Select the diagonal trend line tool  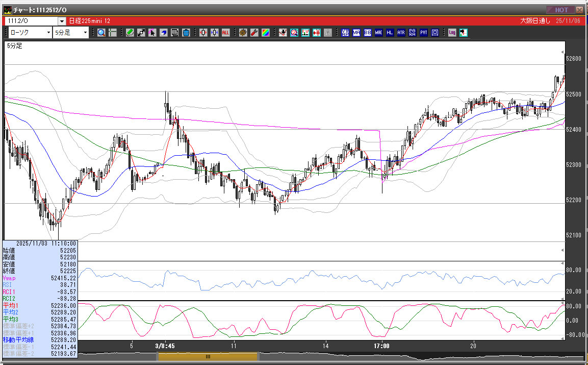141,33
